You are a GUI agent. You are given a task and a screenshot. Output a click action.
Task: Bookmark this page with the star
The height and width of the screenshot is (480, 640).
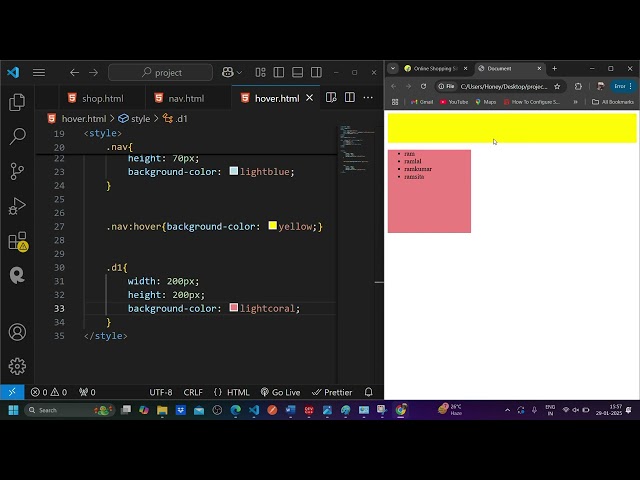557,86
